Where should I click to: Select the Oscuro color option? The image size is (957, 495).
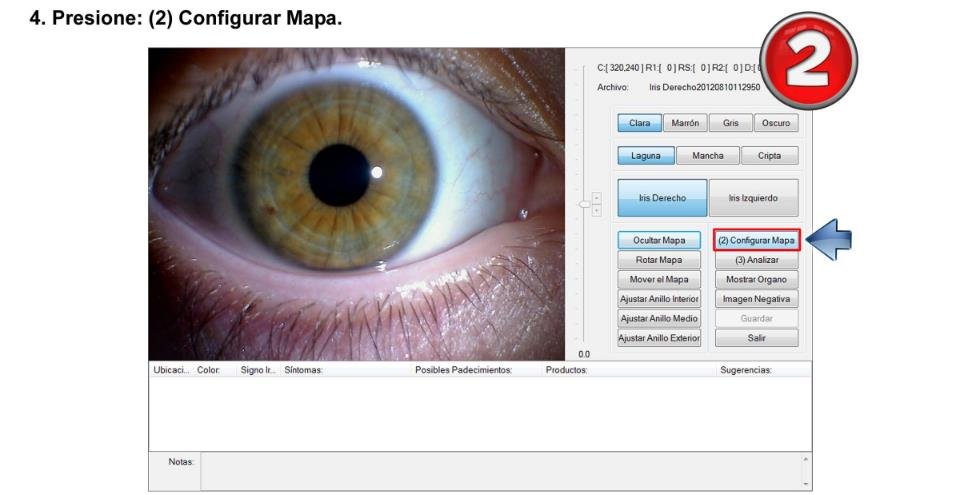pos(775,123)
